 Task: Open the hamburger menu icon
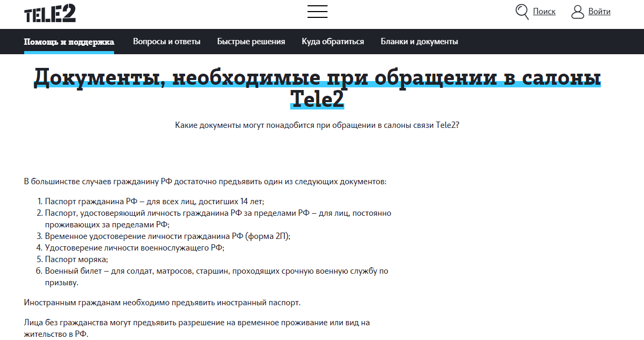coord(318,12)
